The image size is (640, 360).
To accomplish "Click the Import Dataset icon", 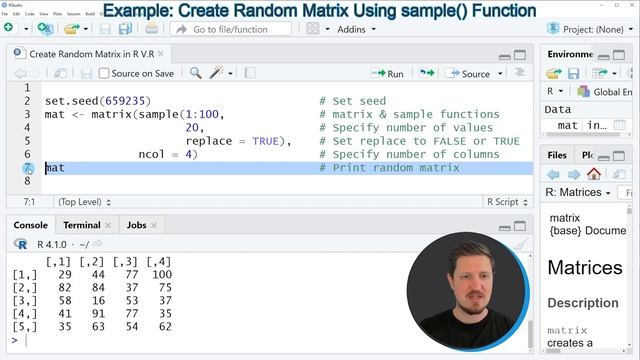I will (600, 73).
